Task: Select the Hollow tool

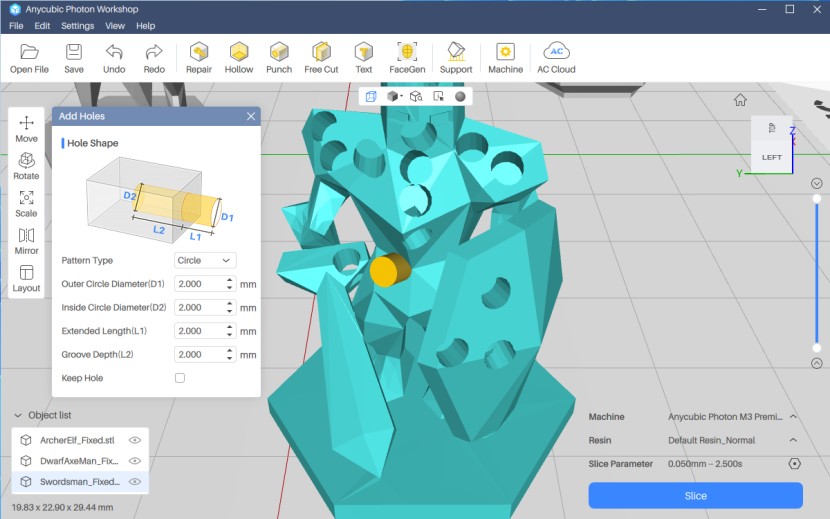Action: click(239, 58)
